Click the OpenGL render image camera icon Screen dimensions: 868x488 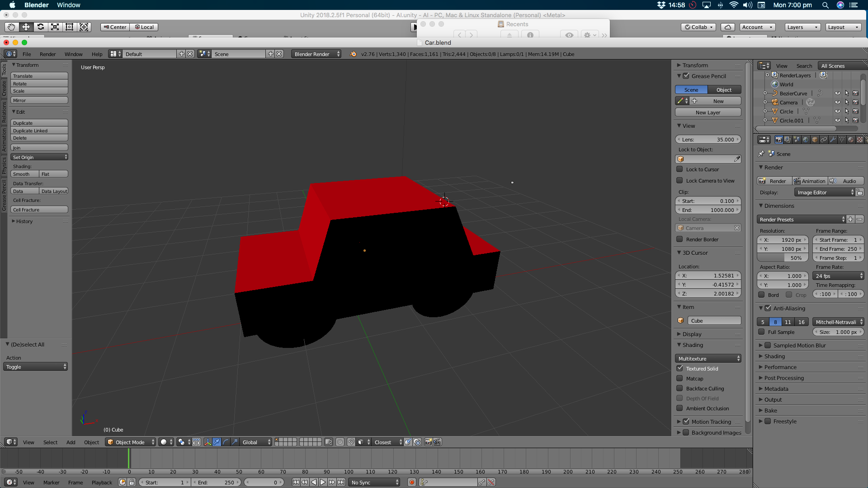click(x=428, y=442)
